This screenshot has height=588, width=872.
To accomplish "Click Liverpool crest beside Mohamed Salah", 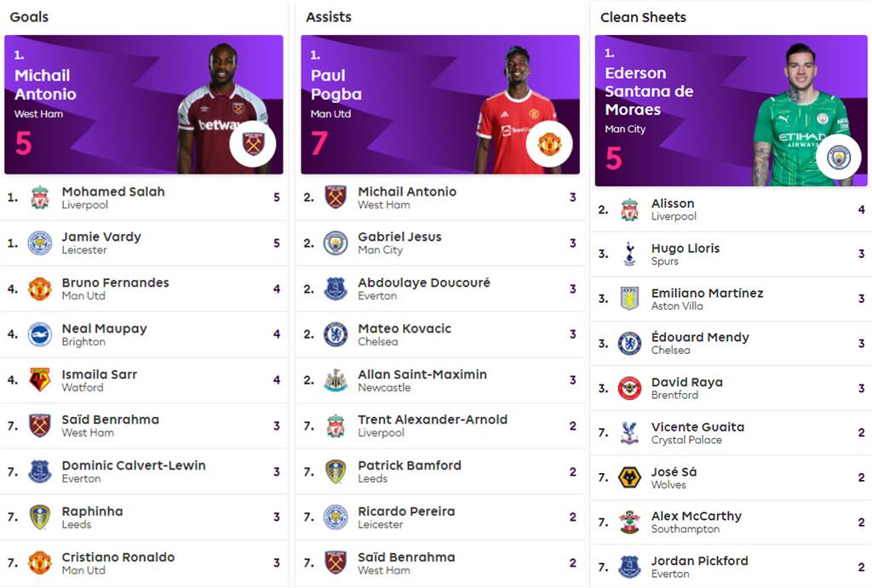I will [39, 197].
